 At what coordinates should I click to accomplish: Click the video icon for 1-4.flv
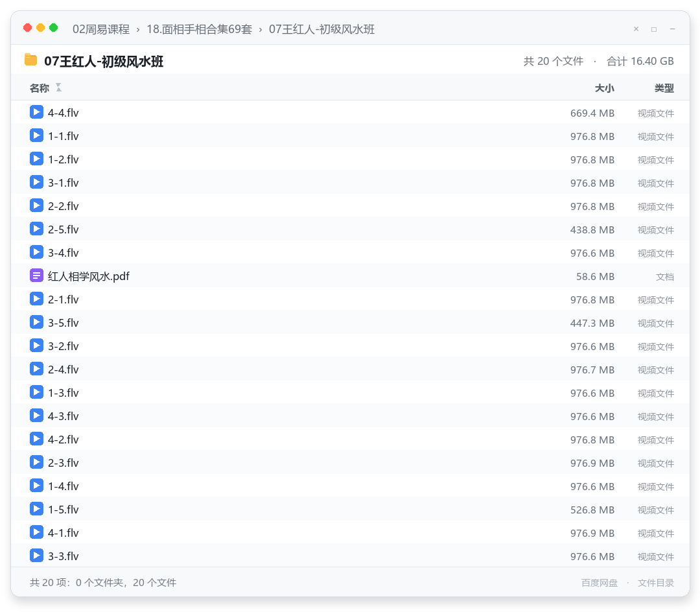36,485
